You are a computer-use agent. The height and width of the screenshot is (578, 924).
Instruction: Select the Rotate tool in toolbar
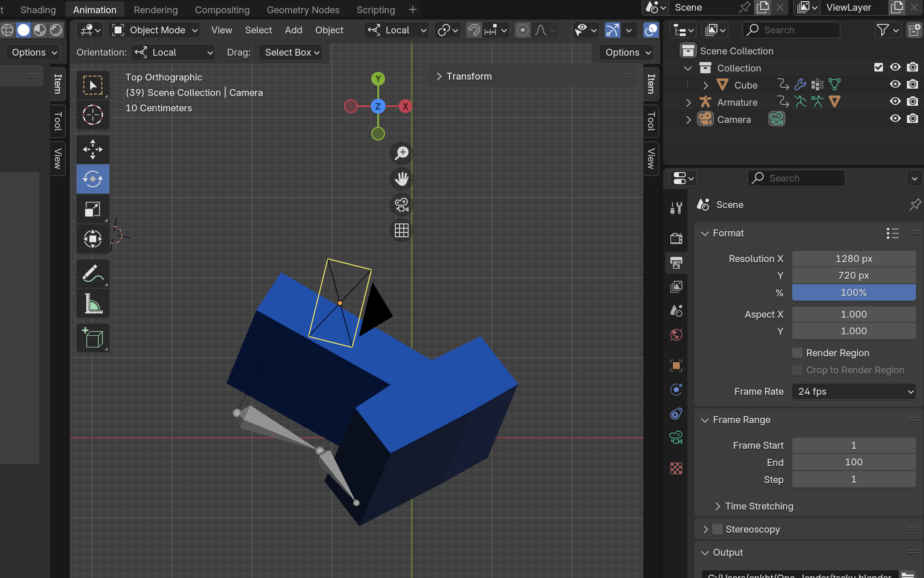point(93,179)
